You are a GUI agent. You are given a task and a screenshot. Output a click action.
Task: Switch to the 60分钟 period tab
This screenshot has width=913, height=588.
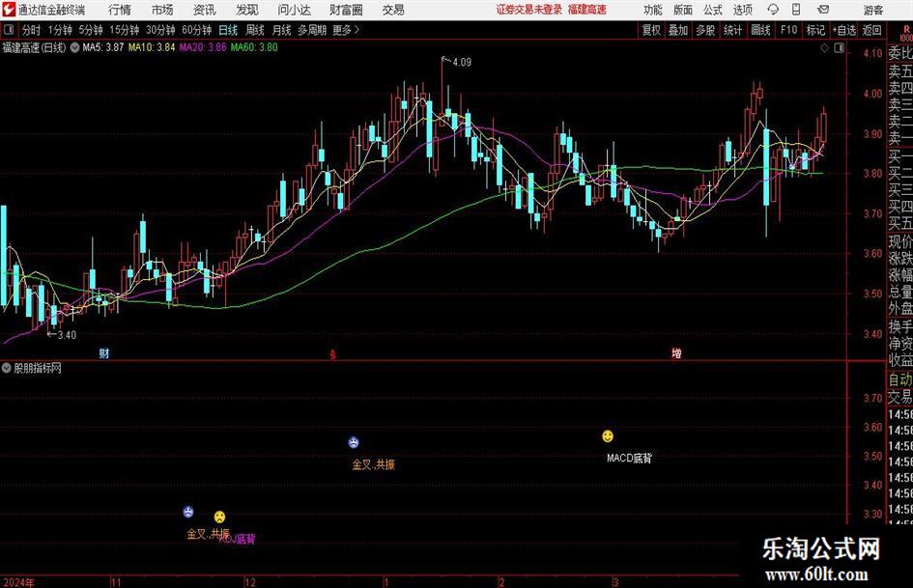click(196, 30)
